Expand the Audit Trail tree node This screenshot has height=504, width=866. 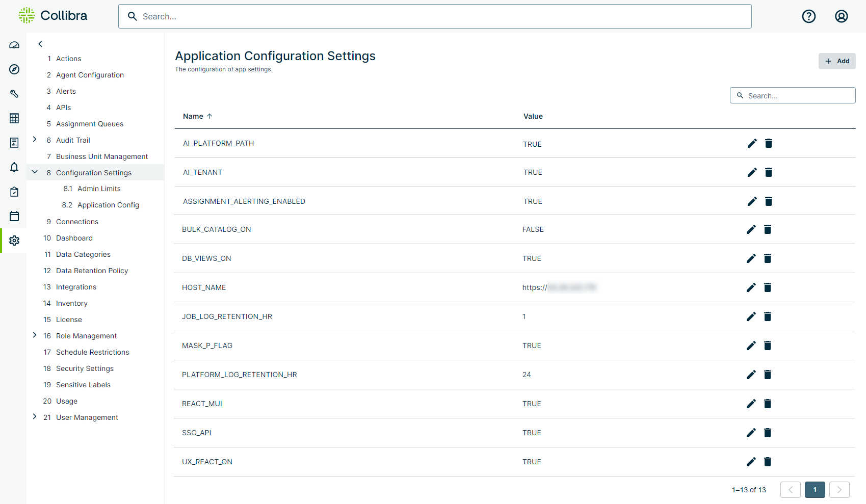pos(35,140)
